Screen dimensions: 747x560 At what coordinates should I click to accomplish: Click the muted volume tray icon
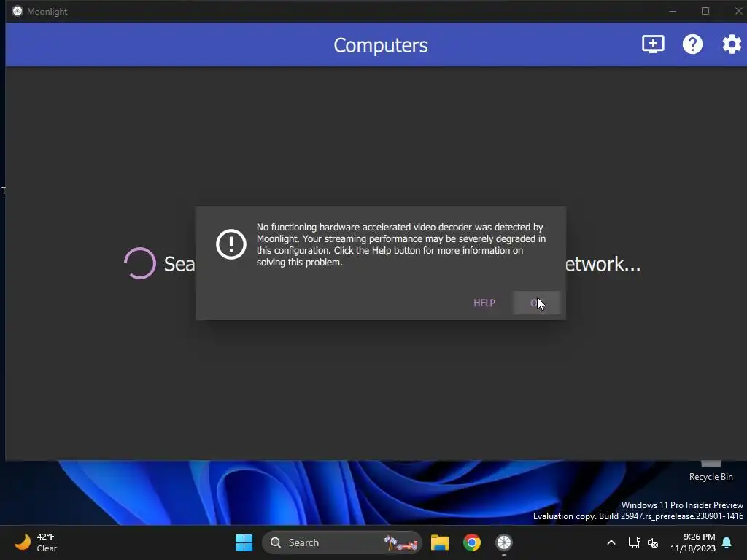653,542
